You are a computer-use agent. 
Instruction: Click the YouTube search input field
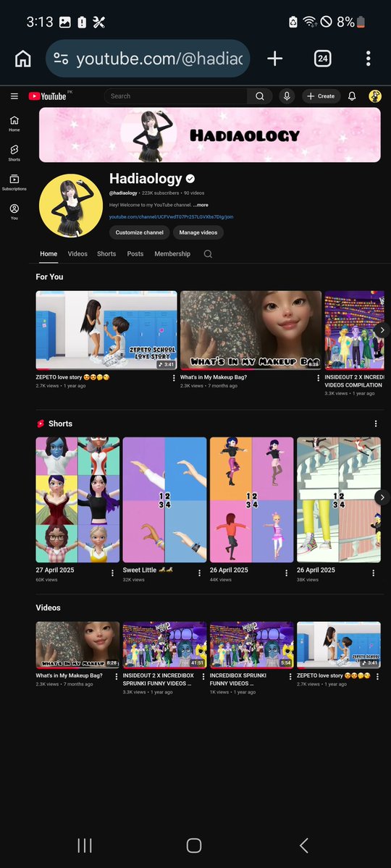tap(176, 96)
